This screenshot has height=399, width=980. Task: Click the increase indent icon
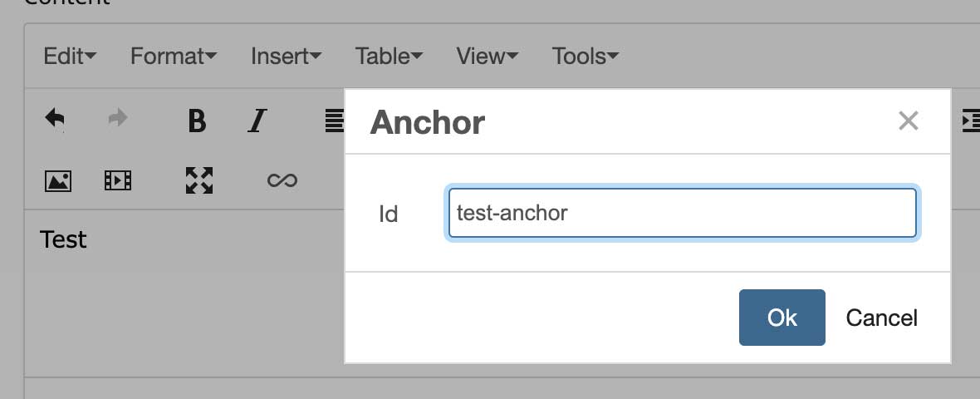click(969, 121)
